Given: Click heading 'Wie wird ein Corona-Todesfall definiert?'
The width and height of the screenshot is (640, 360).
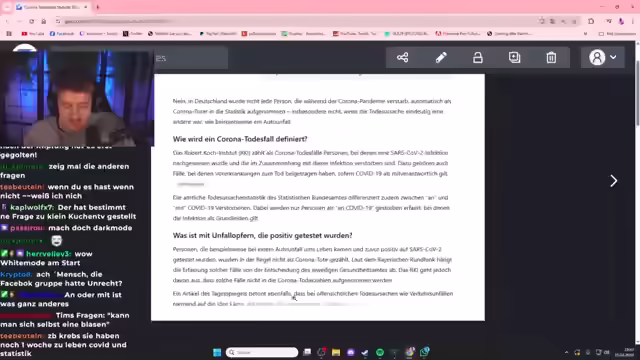Looking at the screenshot, I should pyautogui.click(x=240, y=139).
